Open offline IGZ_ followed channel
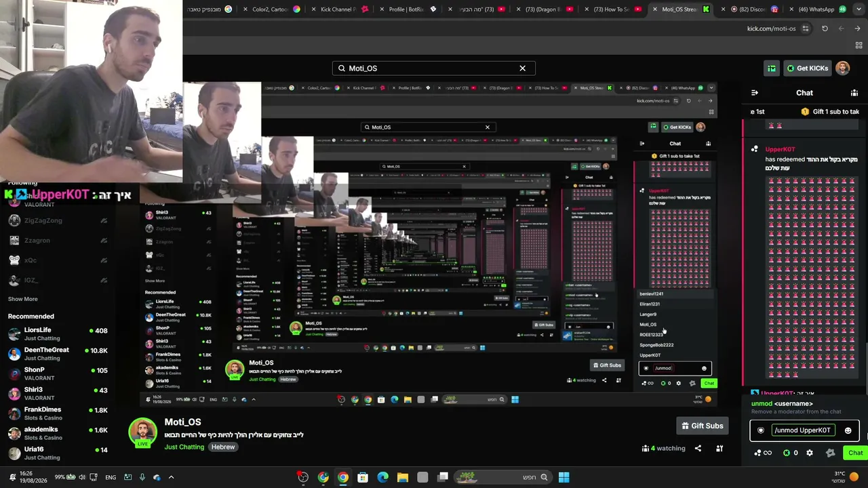Viewport: 868px width, 488px height. pyautogui.click(x=57, y=280)
